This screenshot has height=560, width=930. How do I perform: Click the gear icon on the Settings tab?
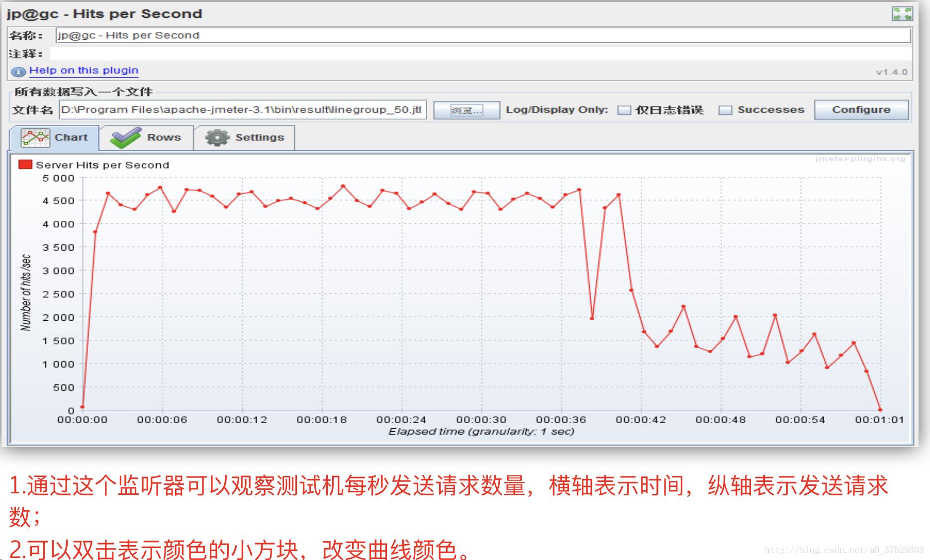tap(216, 137)
